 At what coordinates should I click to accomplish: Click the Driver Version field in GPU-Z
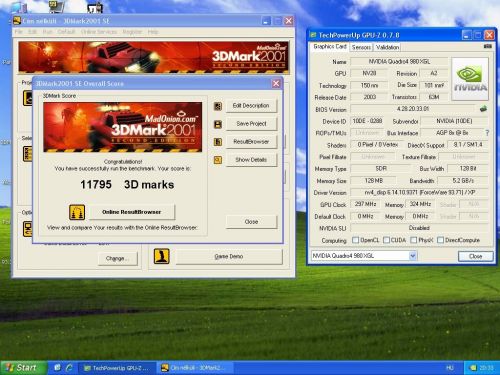click(419, 193)
